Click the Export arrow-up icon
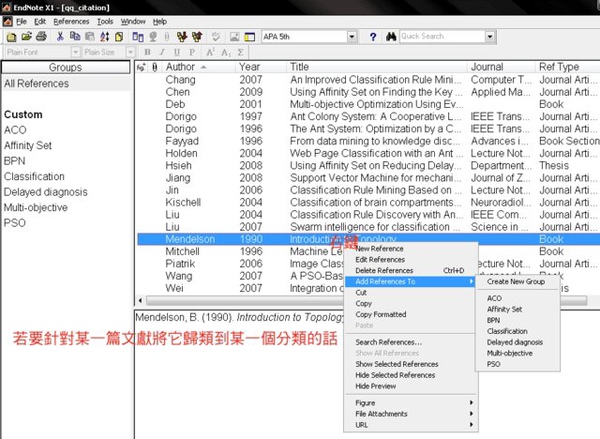The image size is (600, 439). (197, 37)
